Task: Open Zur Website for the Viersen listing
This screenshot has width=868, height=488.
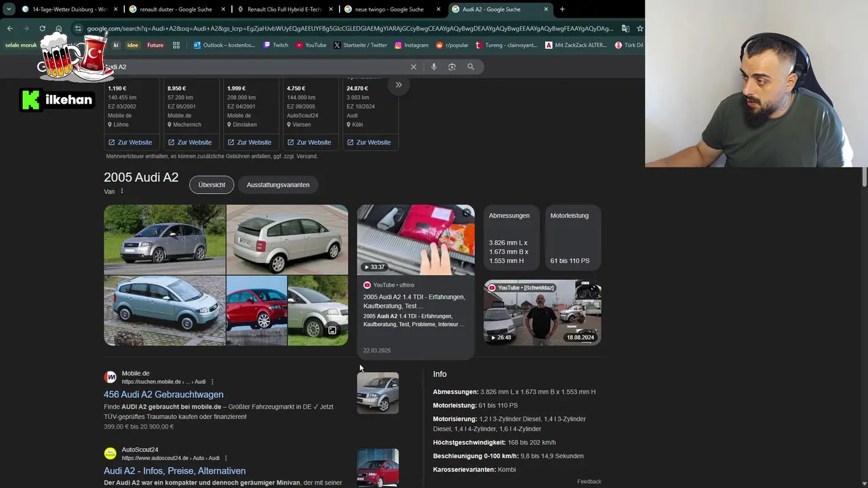Action: point(309,142)
